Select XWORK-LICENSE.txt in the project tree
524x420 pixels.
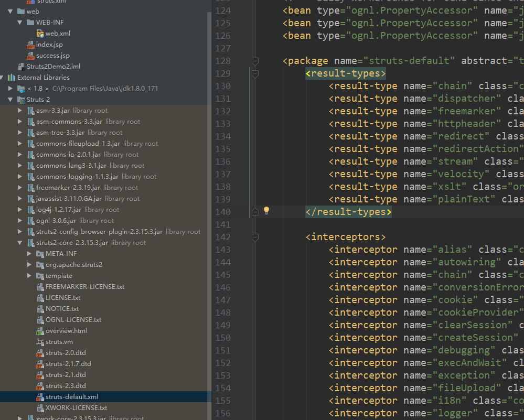[76, 408]
